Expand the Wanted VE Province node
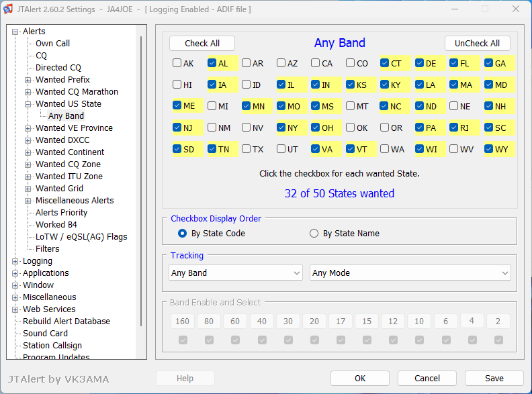Viewport: 532px width, 394px height. pos(28,128)
